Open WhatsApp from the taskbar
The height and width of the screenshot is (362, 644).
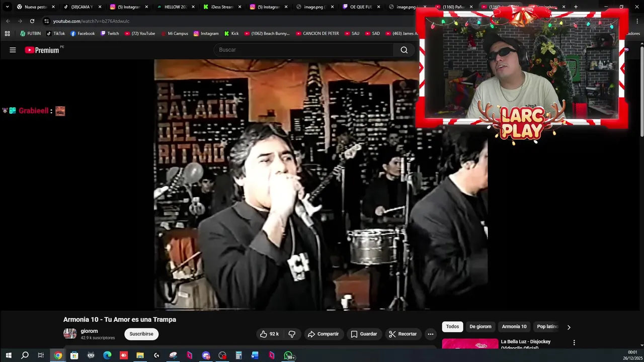(289, 355)
